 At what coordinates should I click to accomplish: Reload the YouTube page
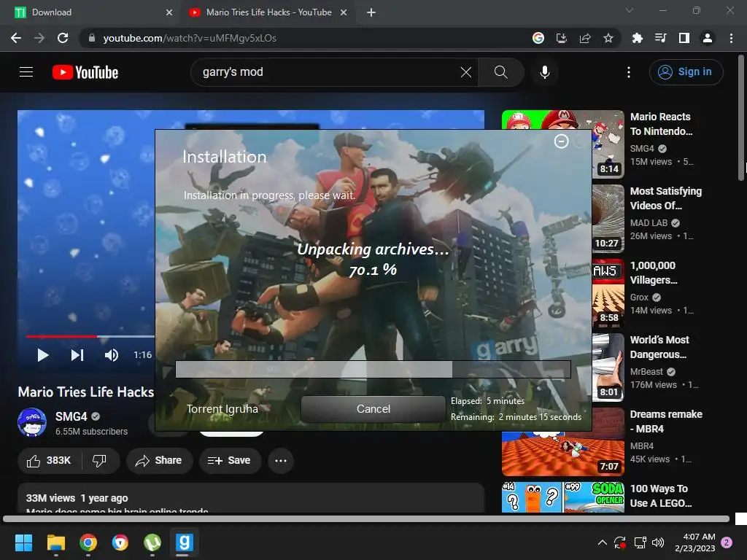point(63,38)
